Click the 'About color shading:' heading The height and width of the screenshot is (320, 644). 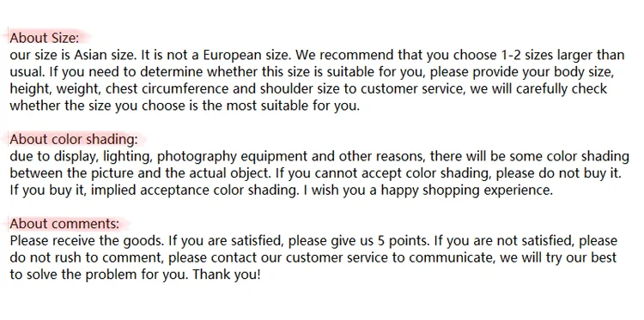(x=74, y=140)
